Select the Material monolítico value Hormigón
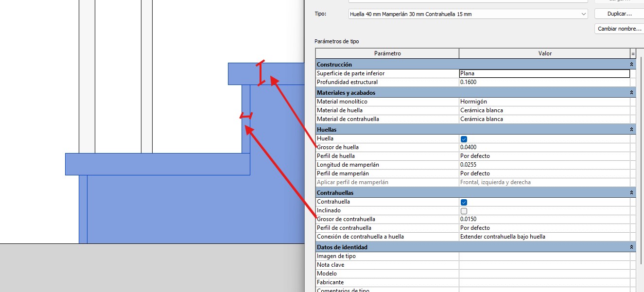644x292 pixels. (544, 102)
